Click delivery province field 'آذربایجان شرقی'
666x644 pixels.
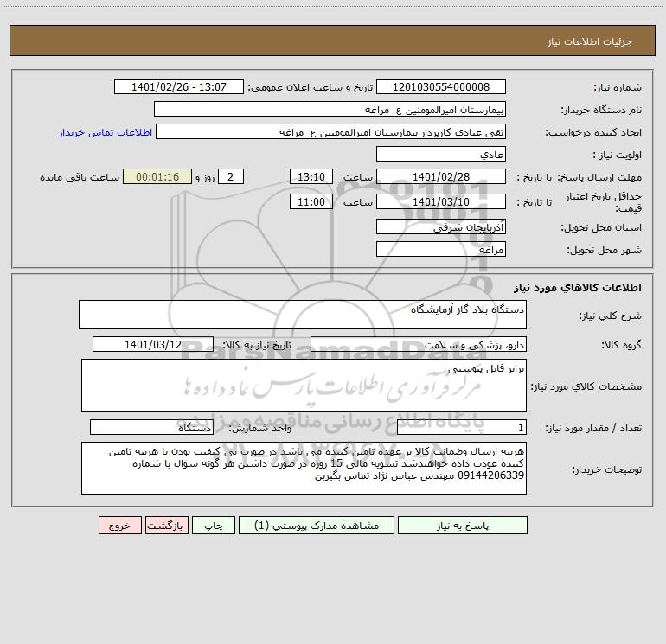pyautogui.click(x=441, y=226)
